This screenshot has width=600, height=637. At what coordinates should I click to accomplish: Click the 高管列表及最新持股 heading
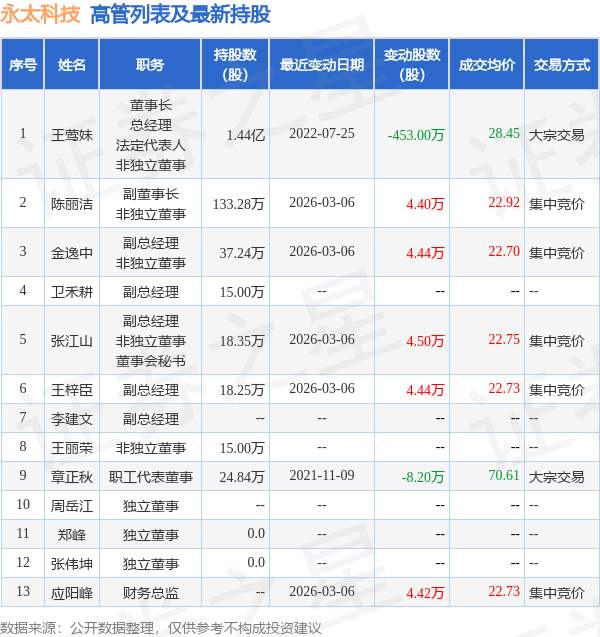click(180, 15)
